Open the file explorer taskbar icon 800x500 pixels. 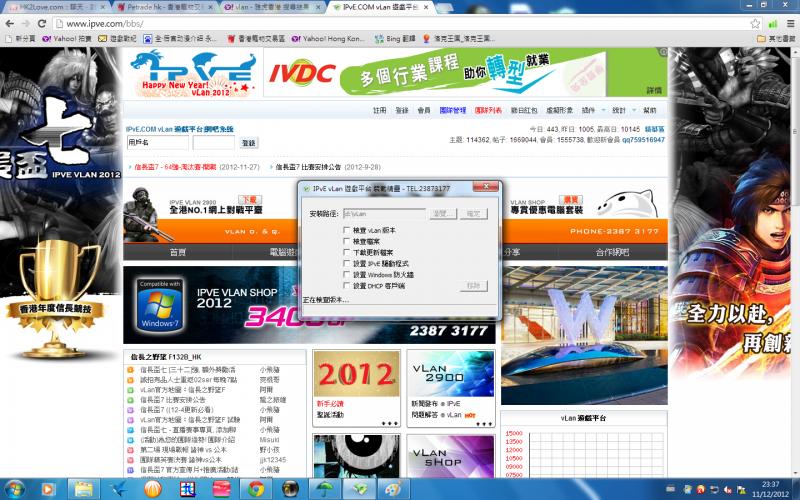tap(84, 489)
